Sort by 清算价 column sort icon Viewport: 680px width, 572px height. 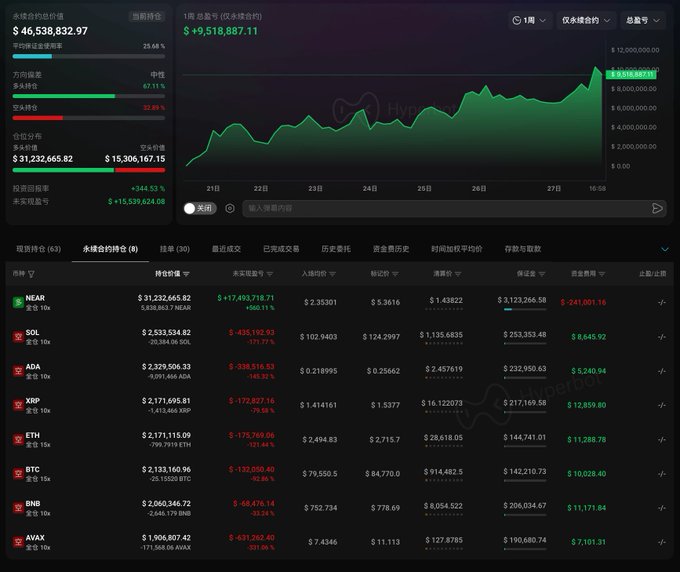(x=458, y=274)
